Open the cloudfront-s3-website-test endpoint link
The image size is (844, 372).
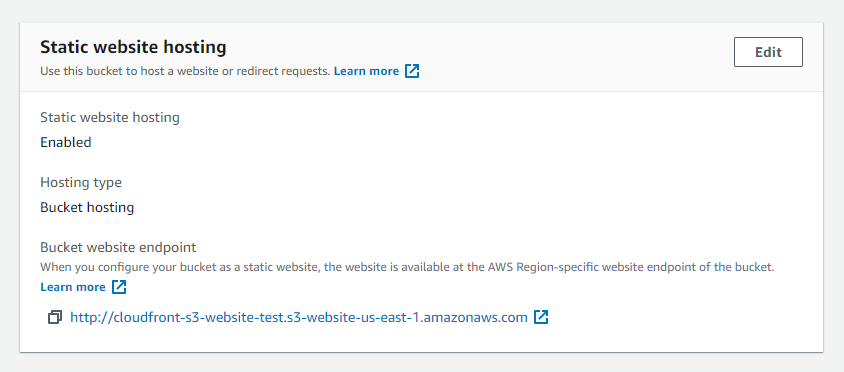[x=299, y=318]
